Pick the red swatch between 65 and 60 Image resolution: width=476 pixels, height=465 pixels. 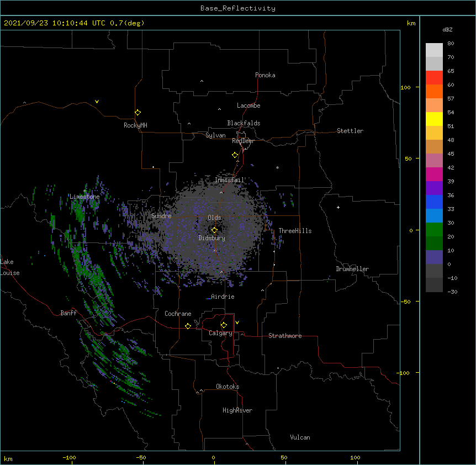tap(434, 78)
